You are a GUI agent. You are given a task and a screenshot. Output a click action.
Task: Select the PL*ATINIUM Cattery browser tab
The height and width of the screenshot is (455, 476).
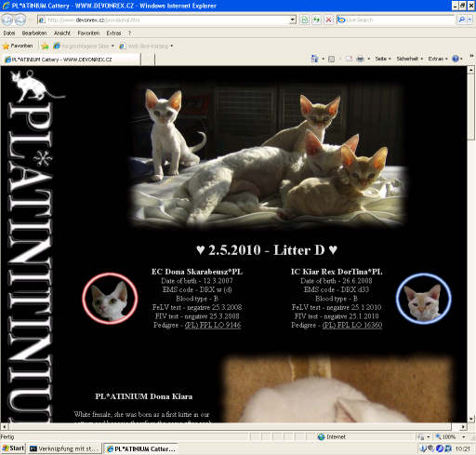pyautogui.click(x=72, y=60)
